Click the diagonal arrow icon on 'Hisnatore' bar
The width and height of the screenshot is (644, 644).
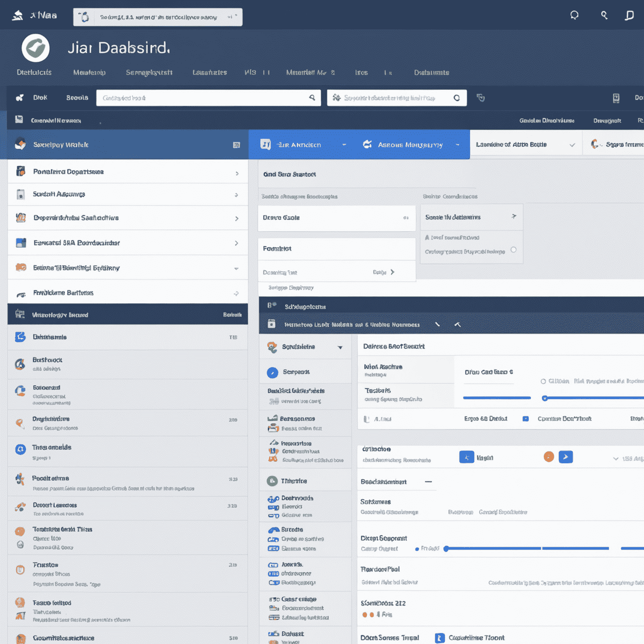pos(437,324)
